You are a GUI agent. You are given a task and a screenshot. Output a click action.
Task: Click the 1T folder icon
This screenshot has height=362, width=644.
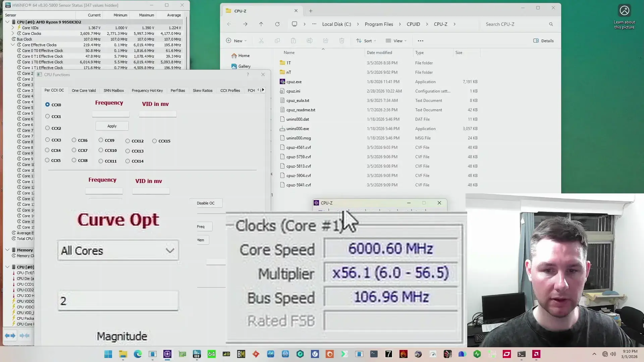click(x=282, y=63)
